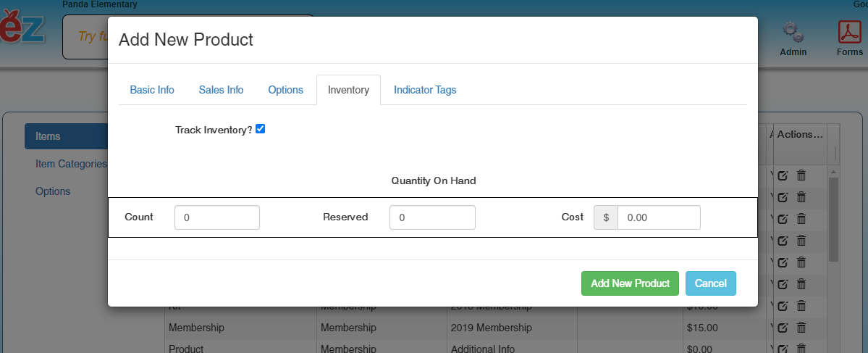This screenshot has width=868, height=353.
Task: Click edit icon in first Actions row
Action: point(783,175)
